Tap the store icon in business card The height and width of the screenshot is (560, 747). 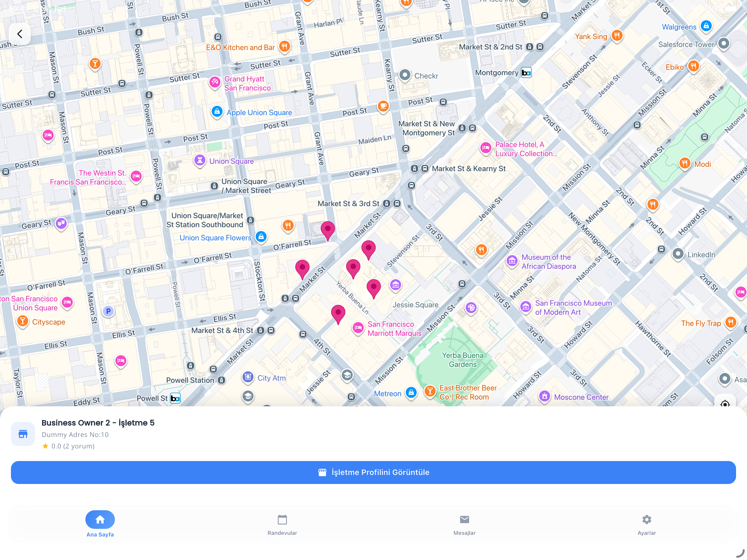23,434
